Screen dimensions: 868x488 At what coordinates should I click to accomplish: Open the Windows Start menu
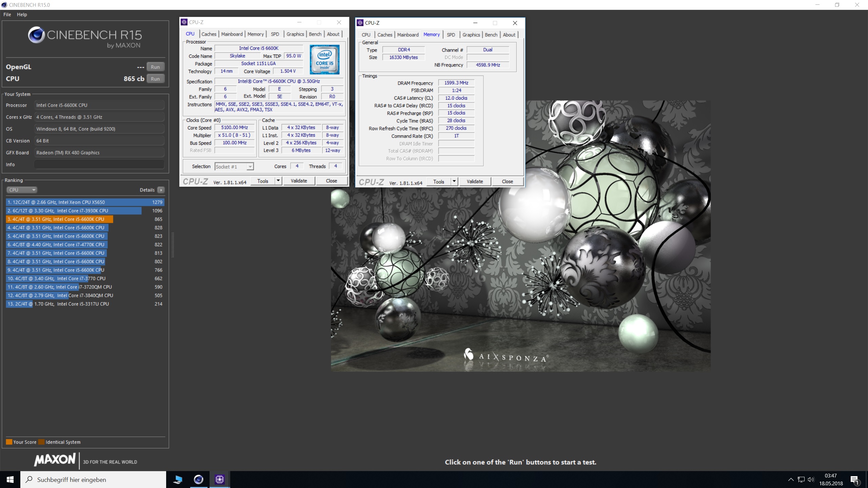click(10, 480)
